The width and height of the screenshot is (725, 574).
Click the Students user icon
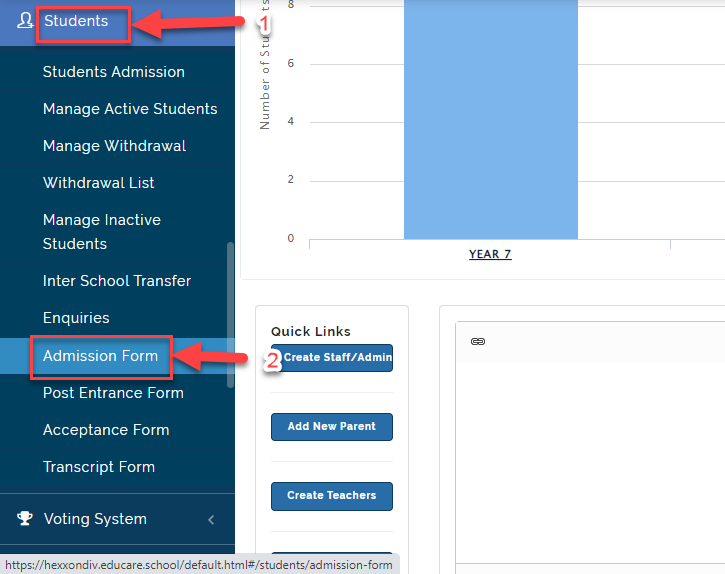(25, 21)
